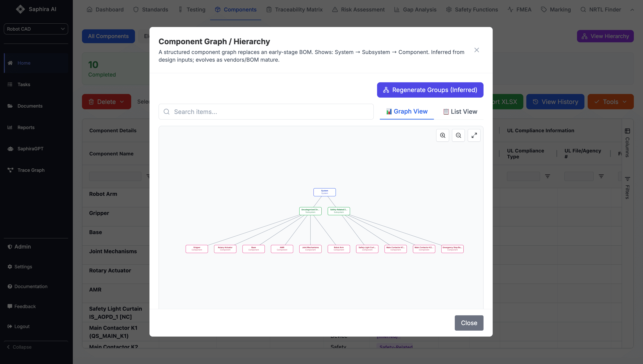Expand the graph to fullscreen
The width and height of the screenshot is (643, 364).
point(474,135)
